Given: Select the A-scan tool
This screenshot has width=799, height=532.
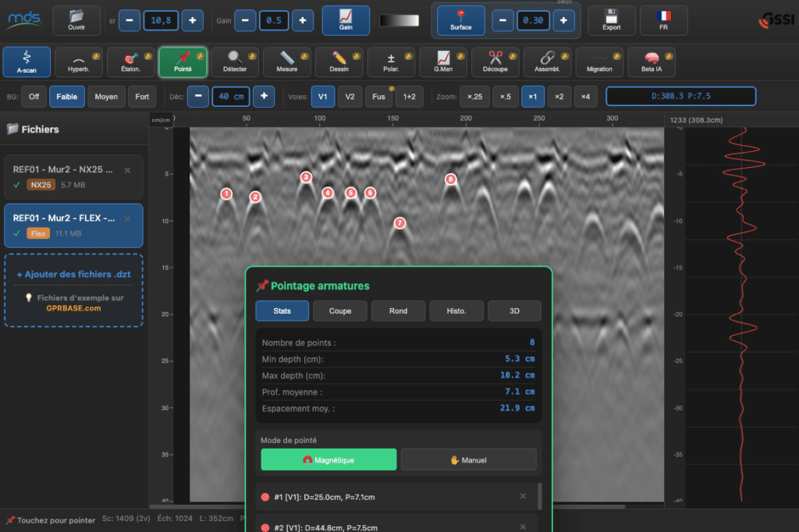Looking at the screenshot, I should (x=27, y=62).
